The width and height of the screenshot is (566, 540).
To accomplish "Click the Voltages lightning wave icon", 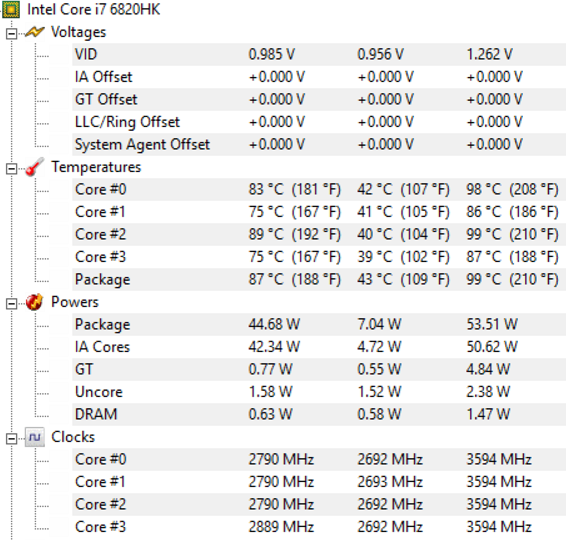I will coord(35,32).
